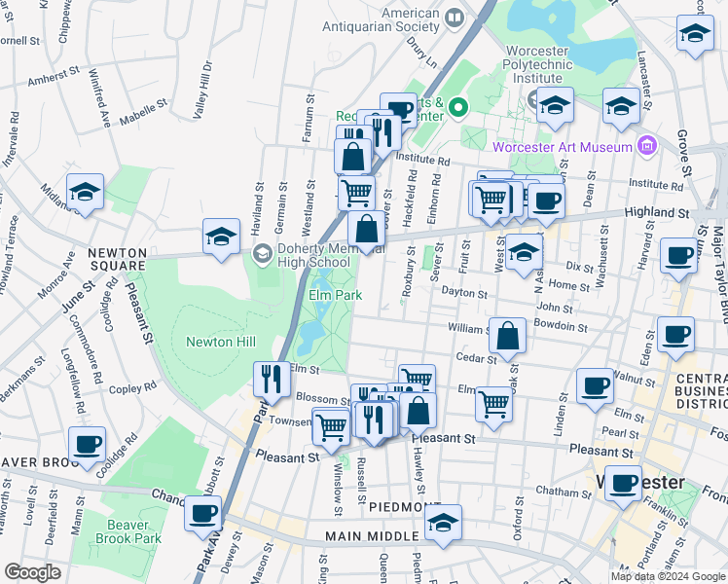Open the shopping cart marker near Winslow St on Pleasant St
Viewport: 728px width, 584px height.
(x=331, y=431)
